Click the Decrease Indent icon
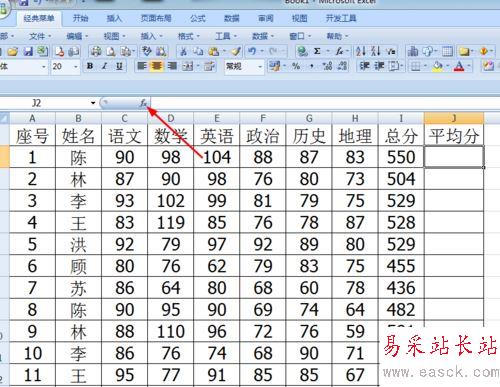Screen dimensions: 500x387 coord(365,66)
